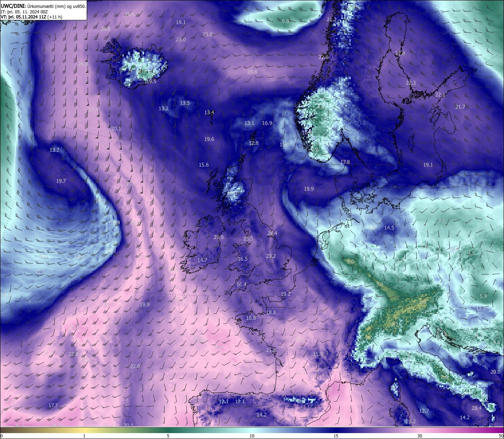Click the 26.0 value northwest of Iceland
Viewport: 504px width, 439px height.
[106, 29]
